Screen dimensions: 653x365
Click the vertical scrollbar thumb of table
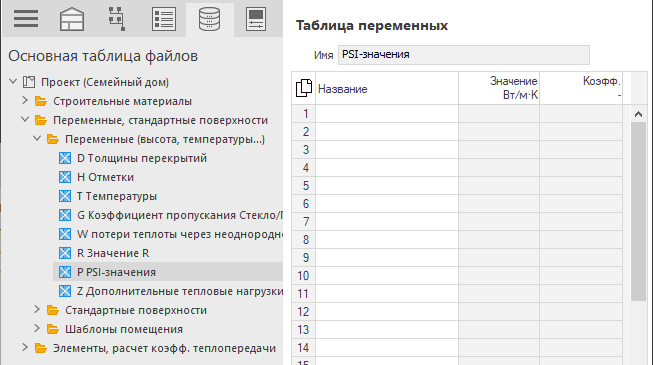pyautogui.click(x=638, y=211)
